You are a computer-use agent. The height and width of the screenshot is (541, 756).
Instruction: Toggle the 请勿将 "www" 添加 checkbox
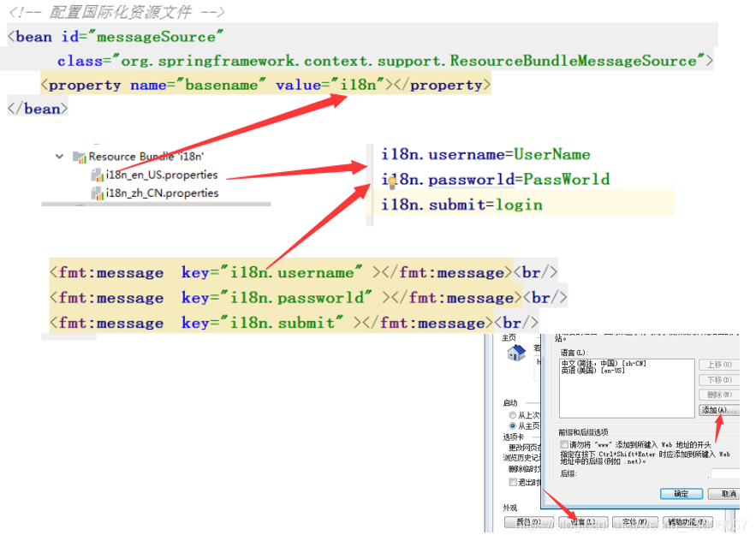click(x=563, y=444)
